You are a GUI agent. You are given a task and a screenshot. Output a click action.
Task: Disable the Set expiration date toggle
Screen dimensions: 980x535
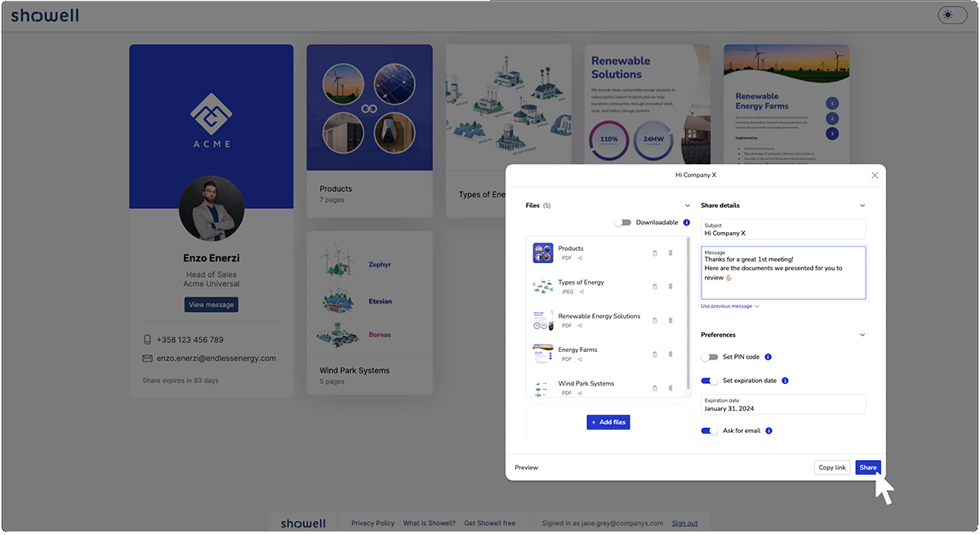coord(710,381)
